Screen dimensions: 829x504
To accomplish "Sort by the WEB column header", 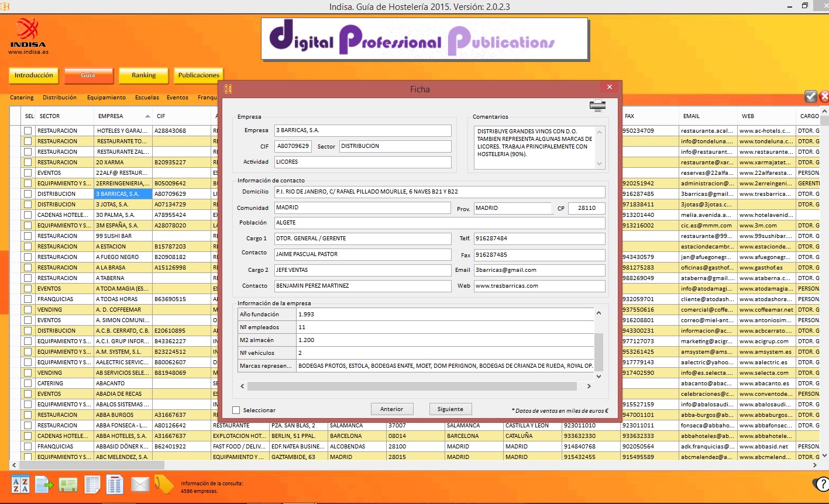I will coord(766,116).
